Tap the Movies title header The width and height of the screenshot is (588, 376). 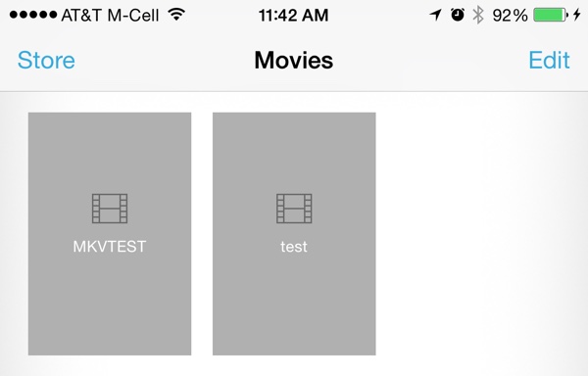click(x=294, y=60)
